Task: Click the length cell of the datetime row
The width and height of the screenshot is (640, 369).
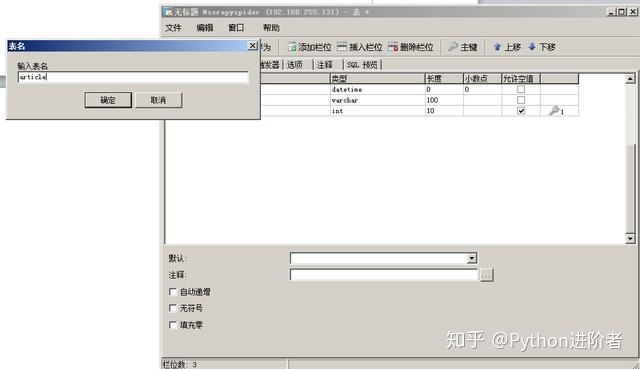Action: click(x=444, y=89)
